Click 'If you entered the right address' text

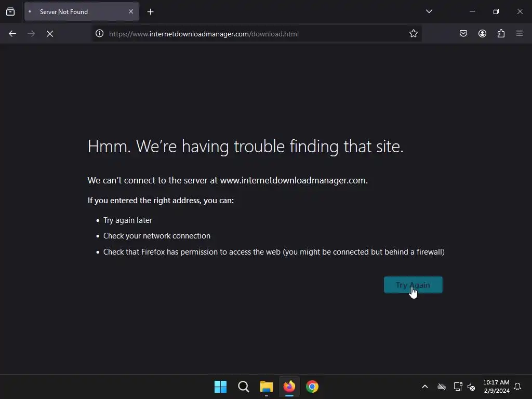coord(161,201)
